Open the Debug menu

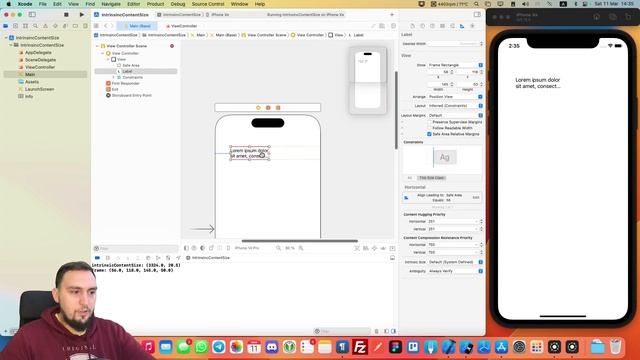(178, 4)
